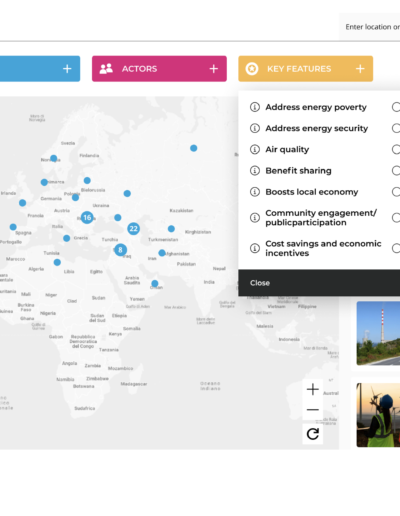
Task: Open the ACTORS filter
Action: click(159, 69)
